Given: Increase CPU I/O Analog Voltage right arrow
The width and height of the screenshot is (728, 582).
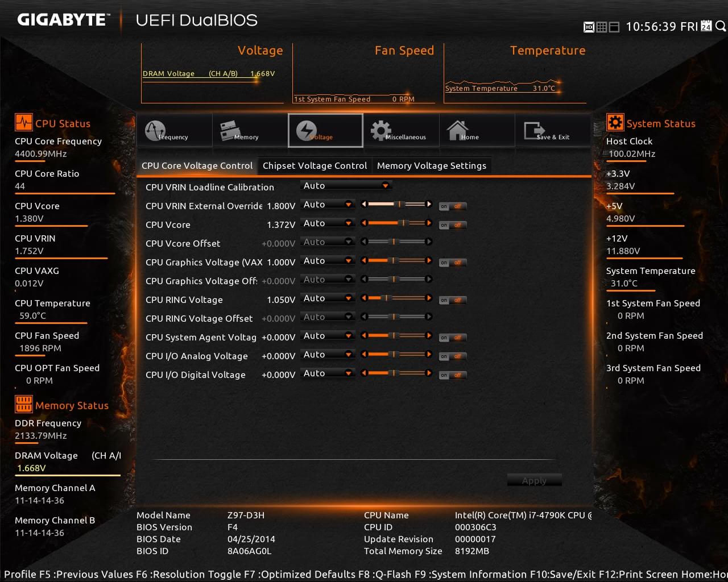Looking at the screenshot, I should pyautogui.click(x=429, y=354).
